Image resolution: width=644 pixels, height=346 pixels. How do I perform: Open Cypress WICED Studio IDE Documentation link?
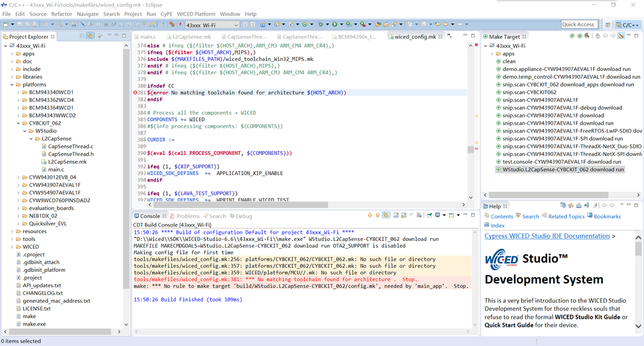(x=547, y=236)
